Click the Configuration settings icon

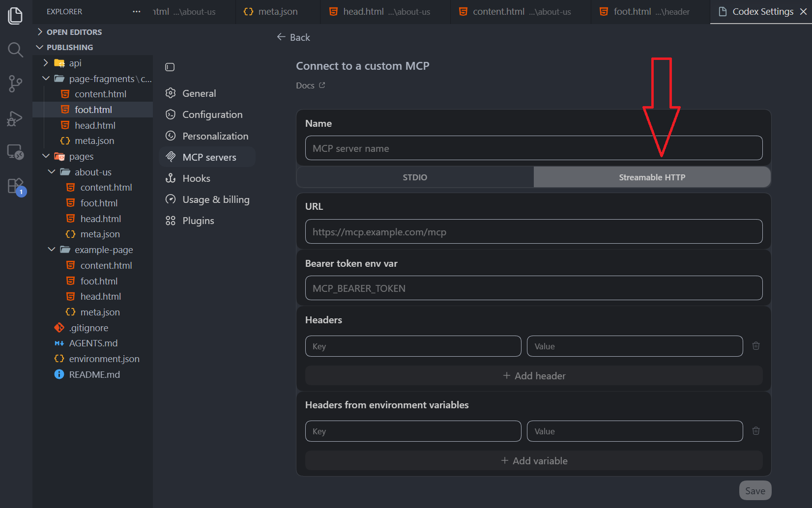171,114
